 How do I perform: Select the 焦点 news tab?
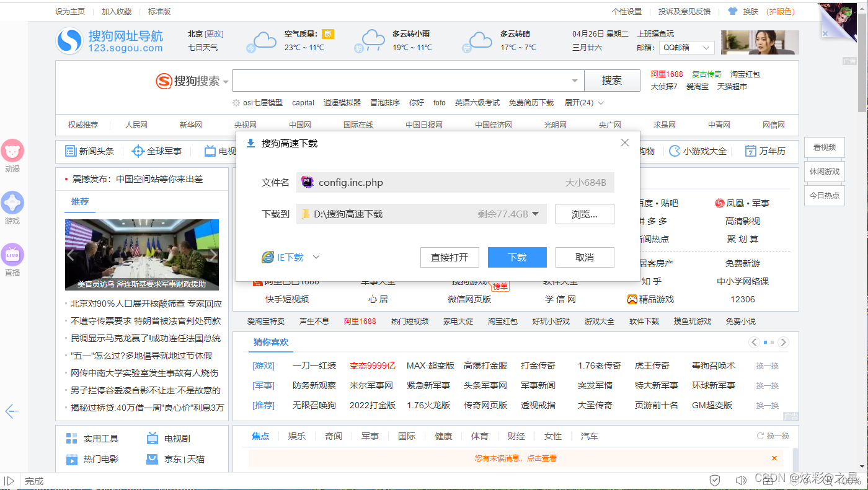point(260,437)
